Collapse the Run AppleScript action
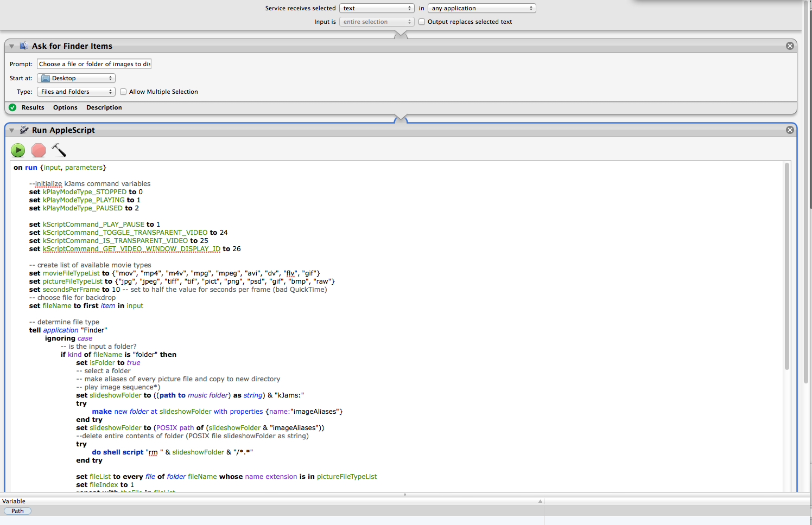Viewport: 812px width, 525px height. [x=11, y=131]
